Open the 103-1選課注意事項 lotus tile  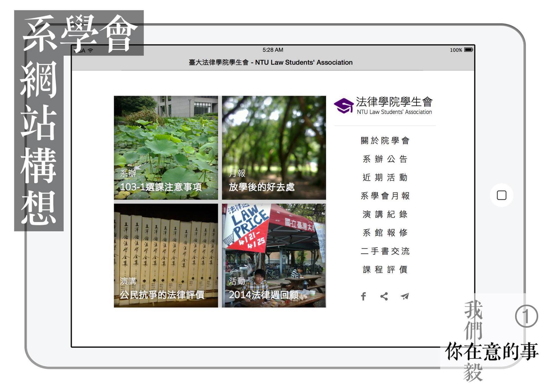[166, 148]
